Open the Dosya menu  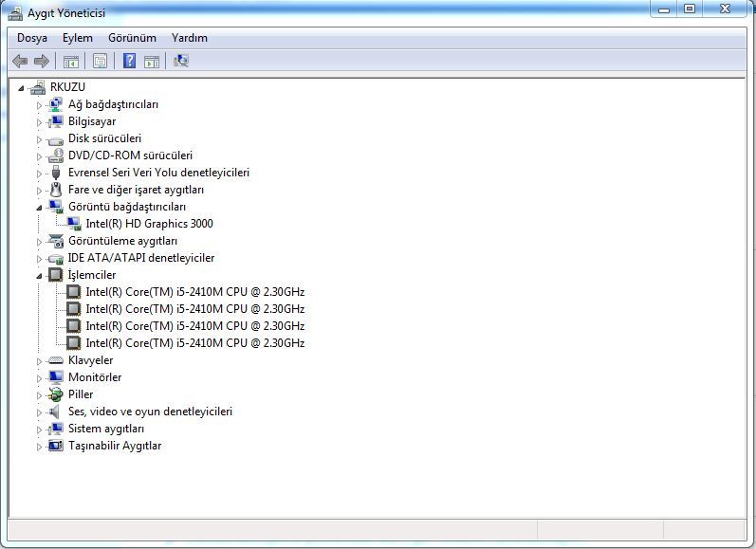click(x=32, y=38)
